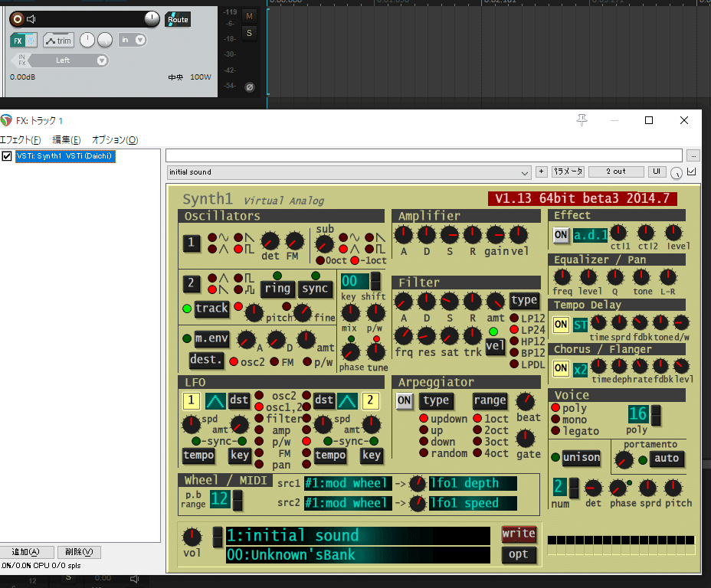Image resolution: width=711 pixels, height=588 pixels.
Task: Click 削除(V) remove button
Action: (x=79, y=552)
